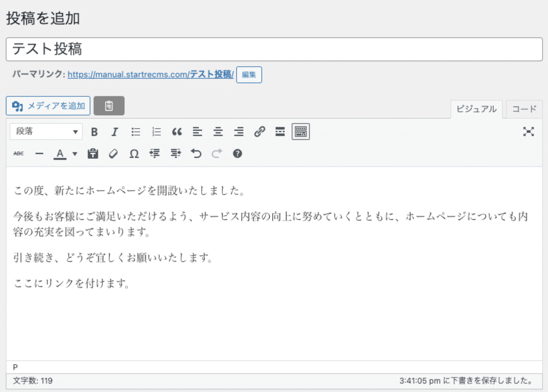Viewport: 548px width, 392px height.
Task: Insert a bulleted list
Action: point(136,132)
